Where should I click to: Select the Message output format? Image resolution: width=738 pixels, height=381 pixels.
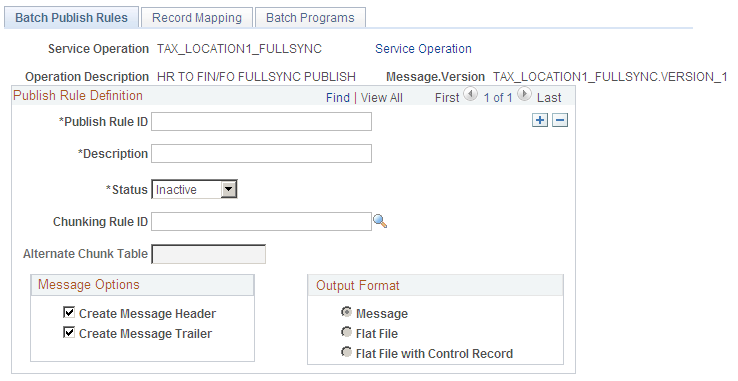pos(346,312)
